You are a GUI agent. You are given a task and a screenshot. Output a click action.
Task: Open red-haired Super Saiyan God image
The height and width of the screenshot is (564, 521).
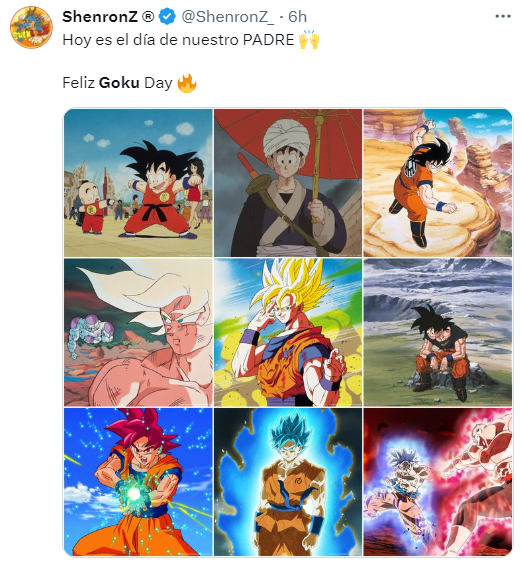[138, 482]
